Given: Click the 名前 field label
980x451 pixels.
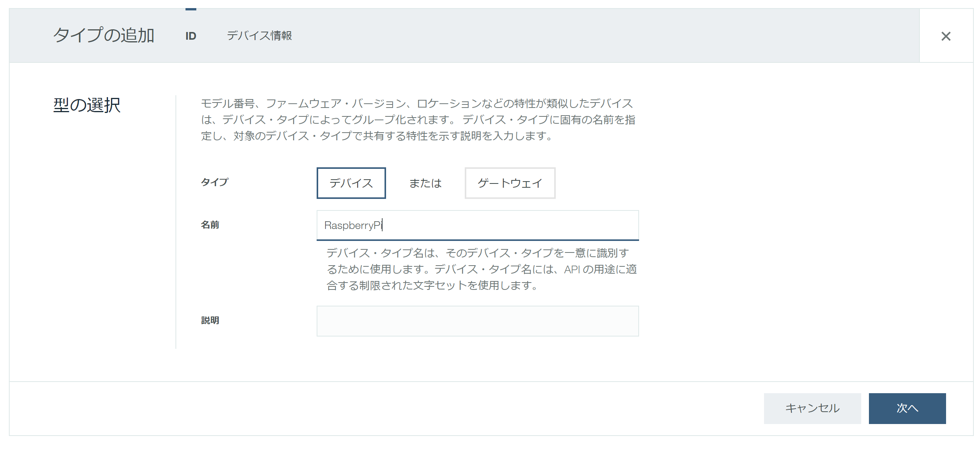Looking at the screenshot, I should [x=210, y=225].
